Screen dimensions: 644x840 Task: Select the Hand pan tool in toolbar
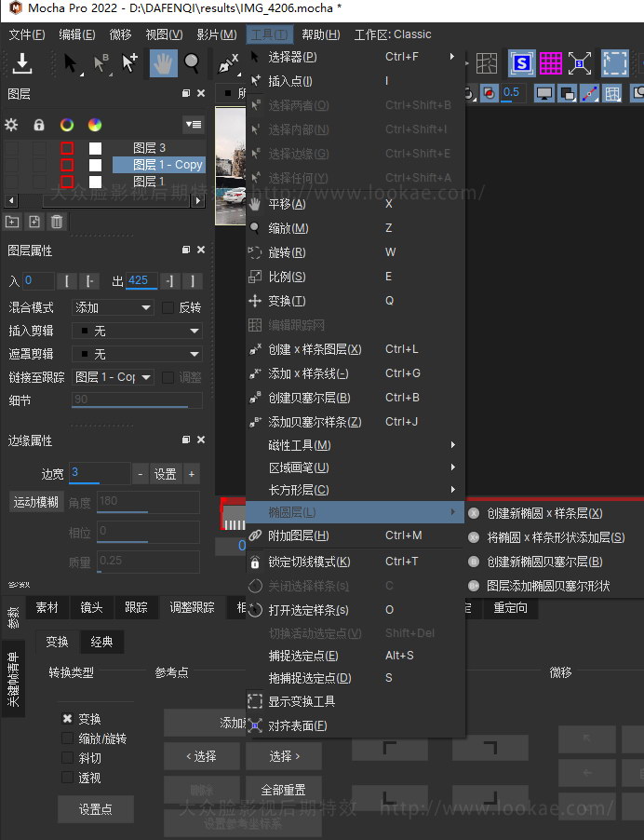[163, 63]
